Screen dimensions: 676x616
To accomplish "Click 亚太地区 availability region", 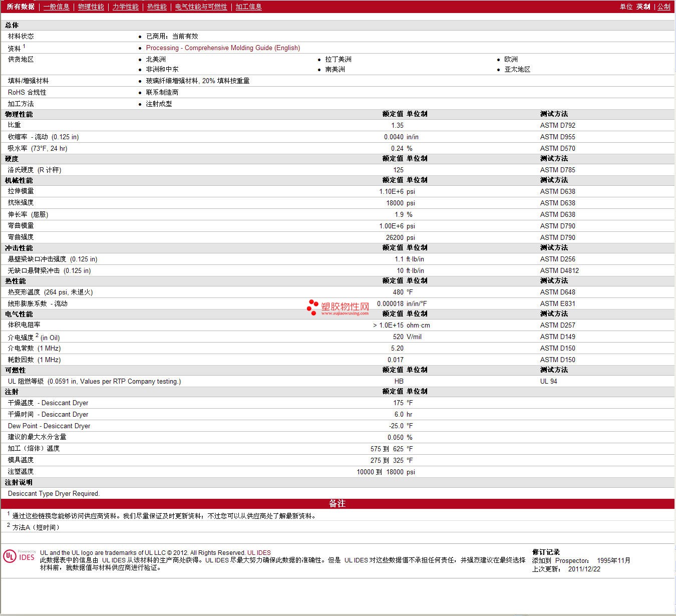I will point(517,69).
